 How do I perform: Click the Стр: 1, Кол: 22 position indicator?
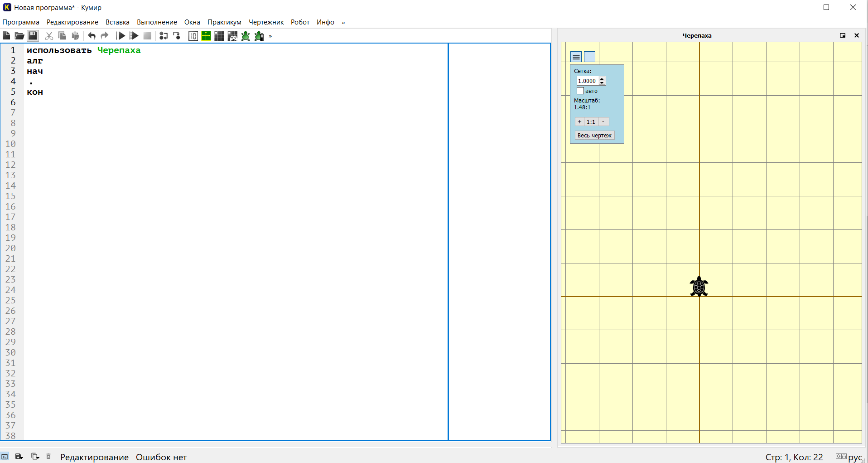click(794, 457)
